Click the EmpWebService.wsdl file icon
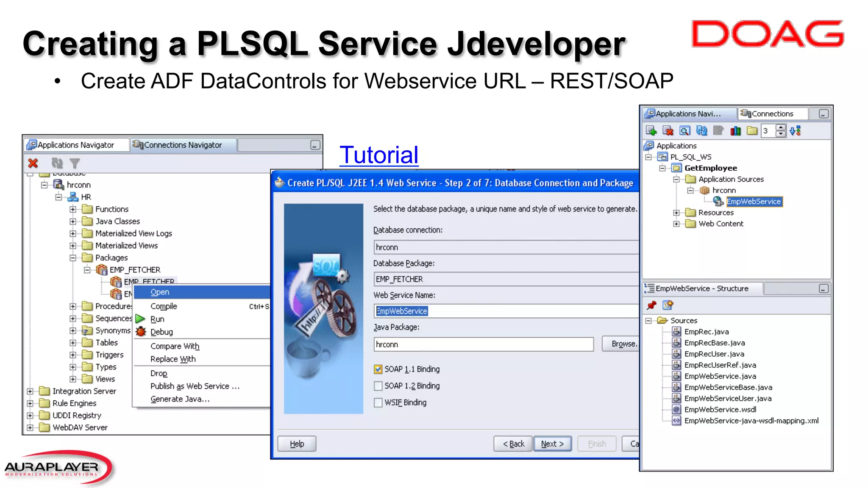Viewport: 868px width, 488px height. click(676, 410)
